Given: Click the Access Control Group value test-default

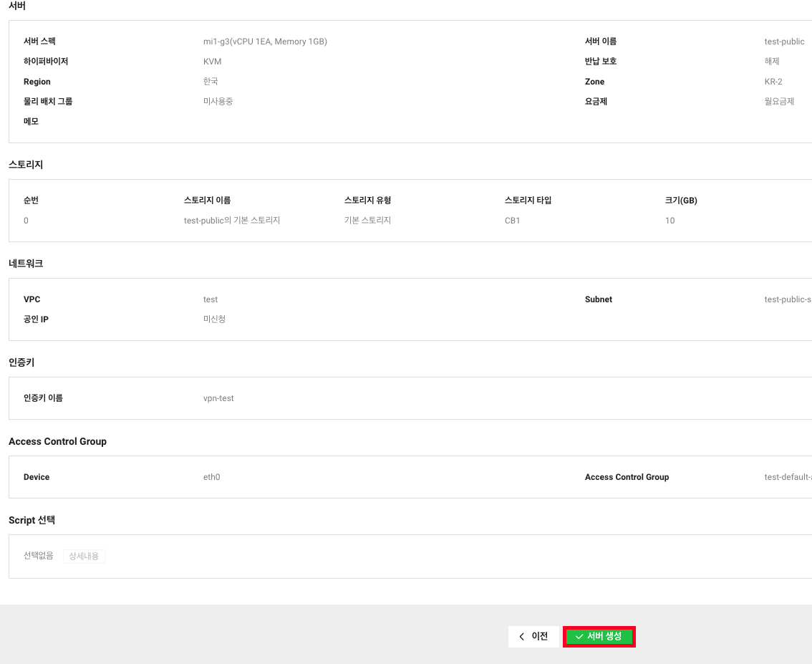Looking at the screenshot, I should [788, 477].
